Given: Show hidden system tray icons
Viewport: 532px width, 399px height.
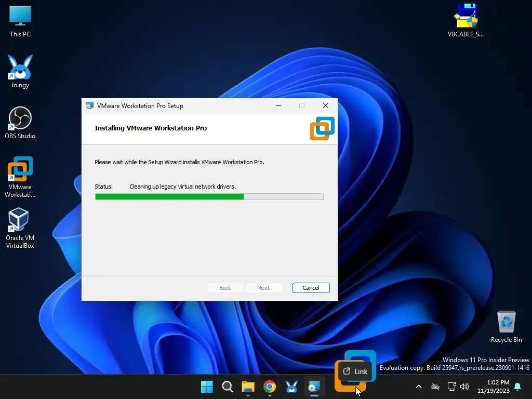Looking at the screenshot, I should coord(419,387).
